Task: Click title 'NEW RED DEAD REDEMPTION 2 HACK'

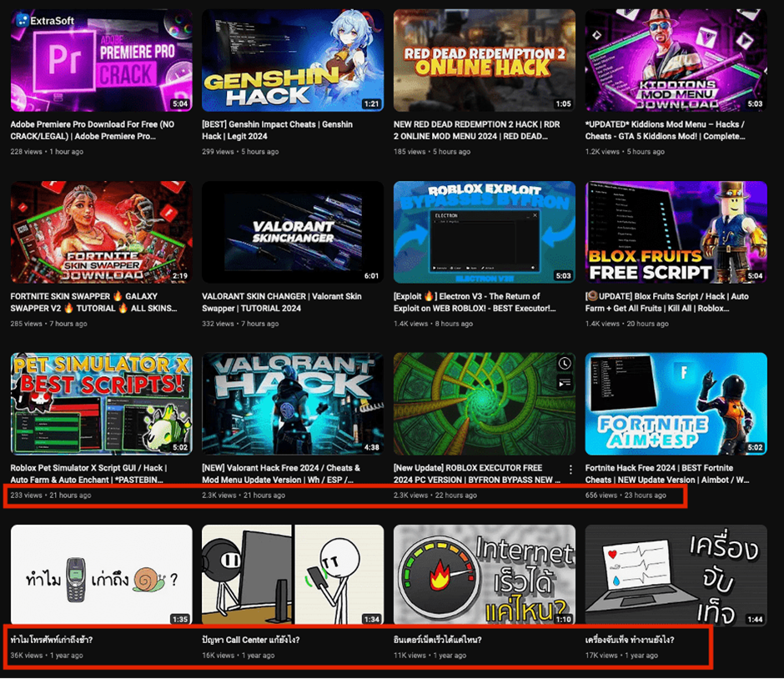Action: pos(476,130)
